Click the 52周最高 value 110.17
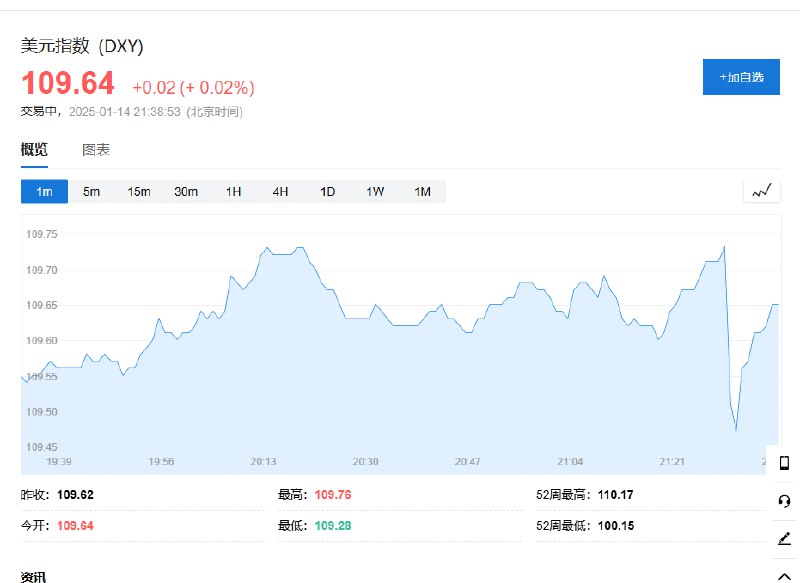The height and width of the screenshot is (583, 800). (615, 495)
